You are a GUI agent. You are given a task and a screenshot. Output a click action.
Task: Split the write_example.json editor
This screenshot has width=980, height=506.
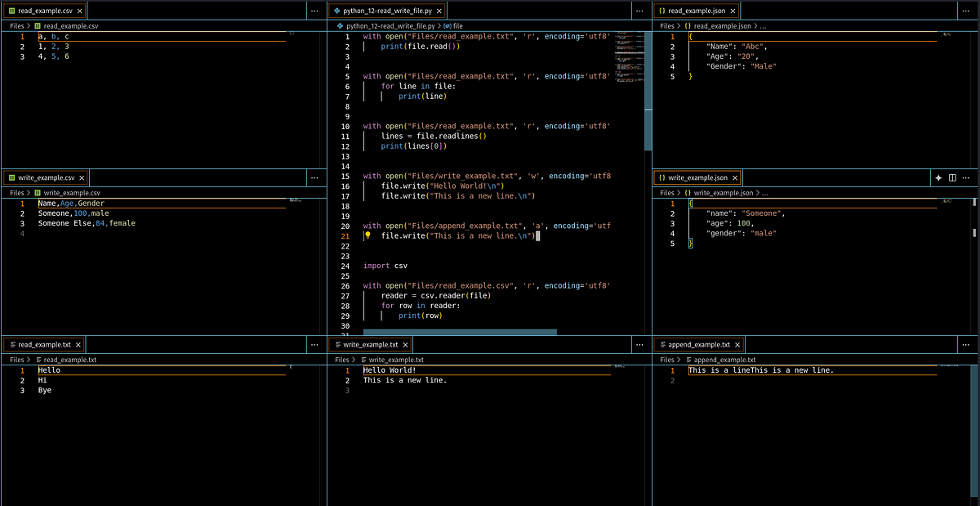tap(952, 177)
